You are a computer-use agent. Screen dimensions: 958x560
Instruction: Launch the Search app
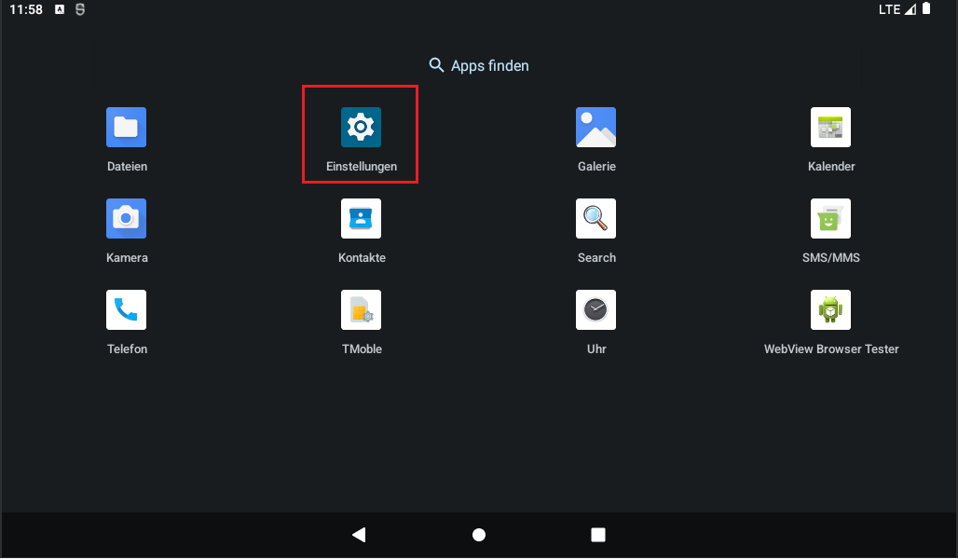click(x=595, y=219)
